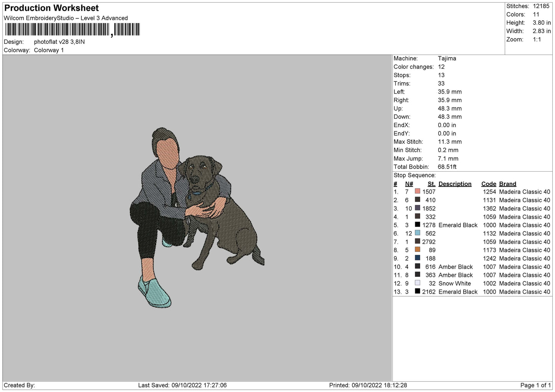555x392 pixels.
Task: Click the code 1254 in stop 1
Action: [489, 192]
